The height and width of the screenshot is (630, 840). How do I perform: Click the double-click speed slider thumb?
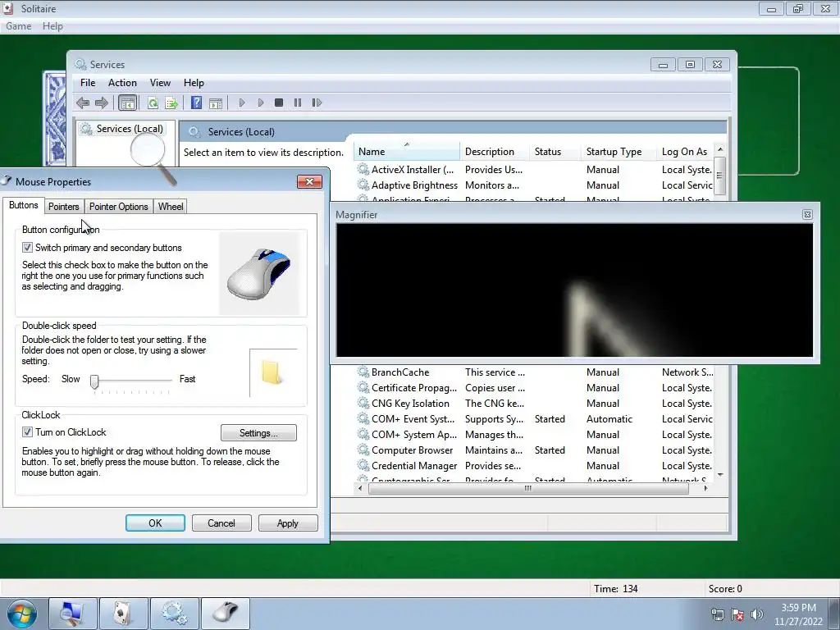point(94,381)
